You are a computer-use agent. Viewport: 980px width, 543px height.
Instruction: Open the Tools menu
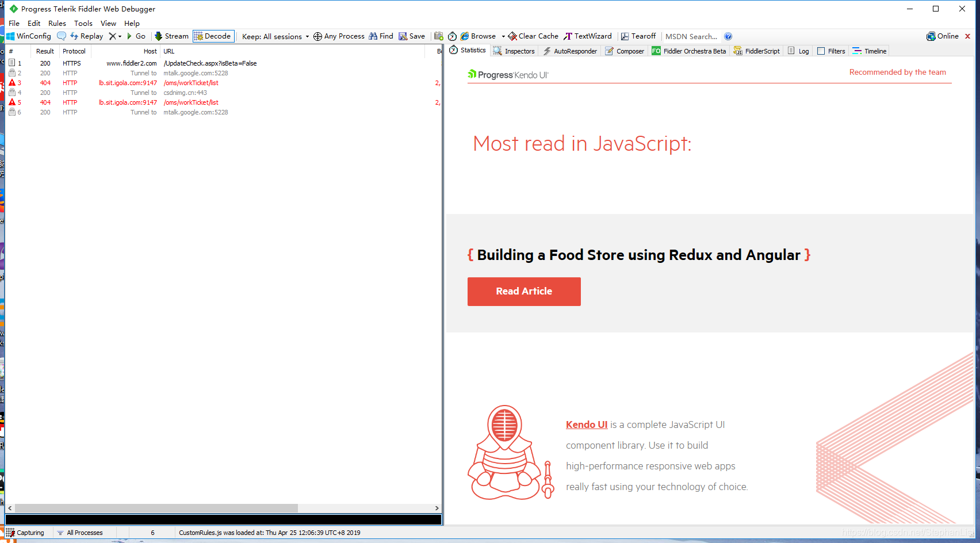point(83,24)
